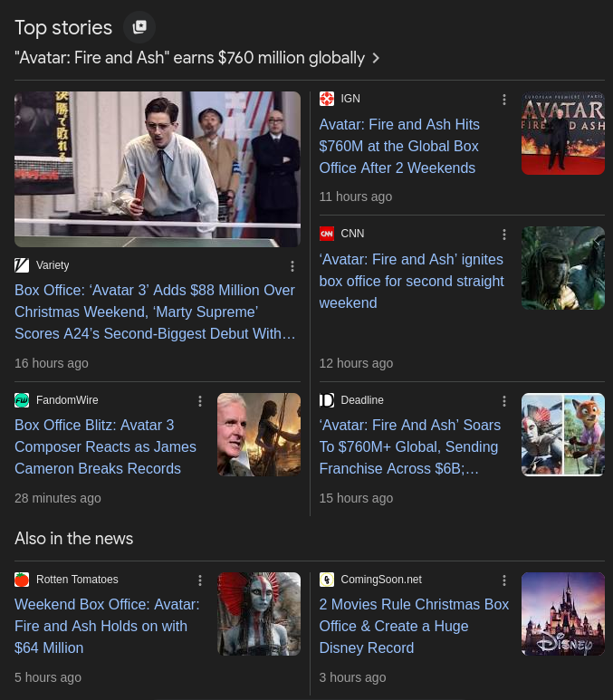Screen dimensions: 613x700
Task: Read the Variety 'Avatar 3' Adds $88 Million article
Action: click(155, 312)
